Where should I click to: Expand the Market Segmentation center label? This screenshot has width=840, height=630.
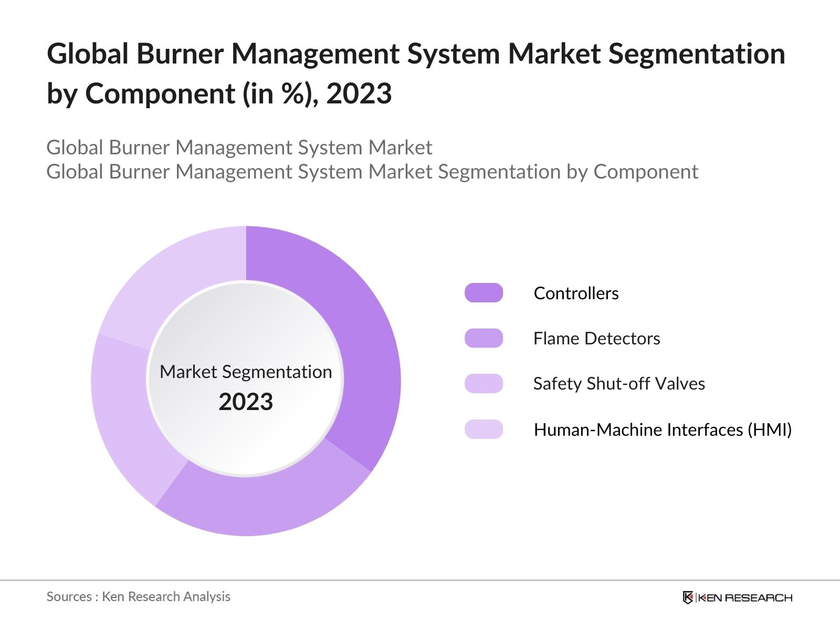tap(246, 373)
